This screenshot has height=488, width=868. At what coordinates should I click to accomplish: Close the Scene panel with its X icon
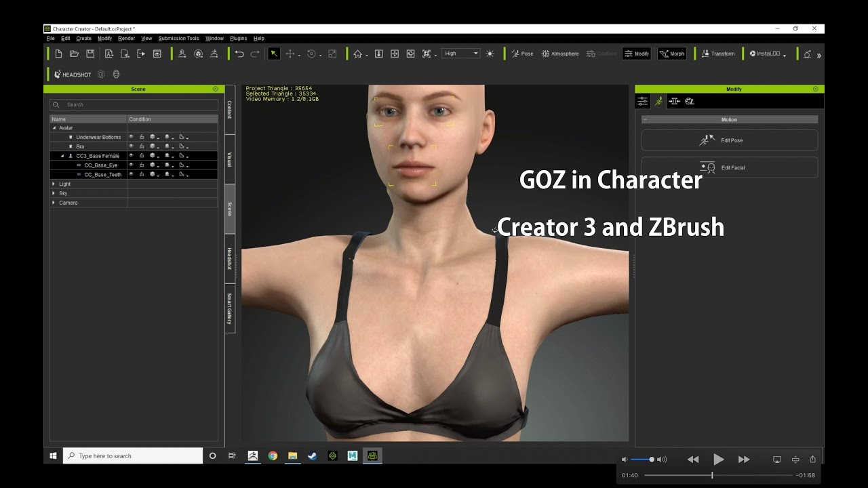pos(216,89)
